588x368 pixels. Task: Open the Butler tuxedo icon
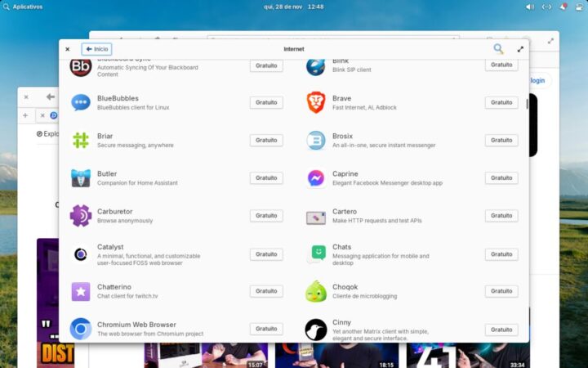(81, 178)
